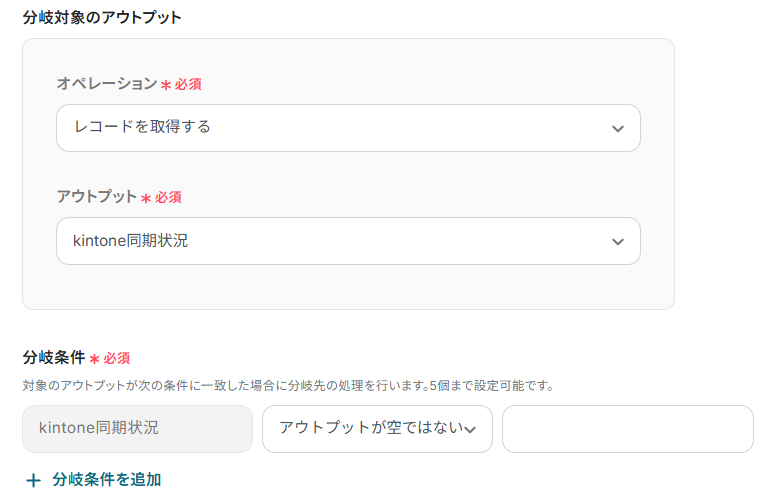
Task: Focus the empty condition value input field
Action: point(627,429)
